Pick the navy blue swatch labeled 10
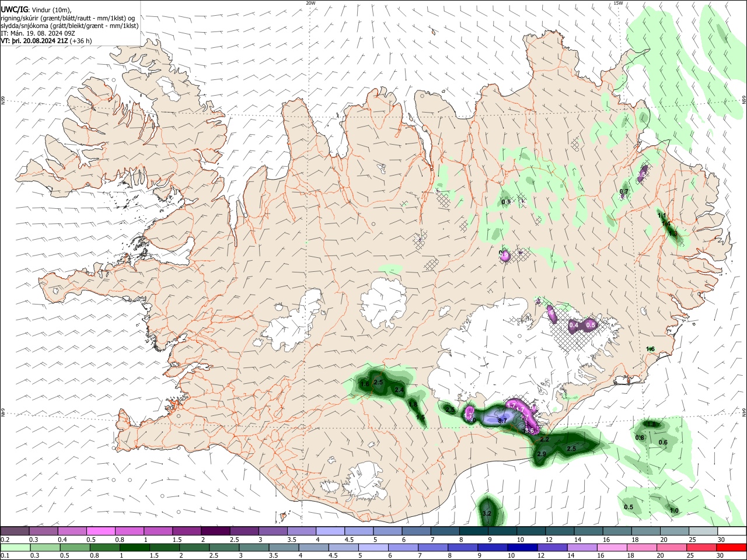 point(522,548)
